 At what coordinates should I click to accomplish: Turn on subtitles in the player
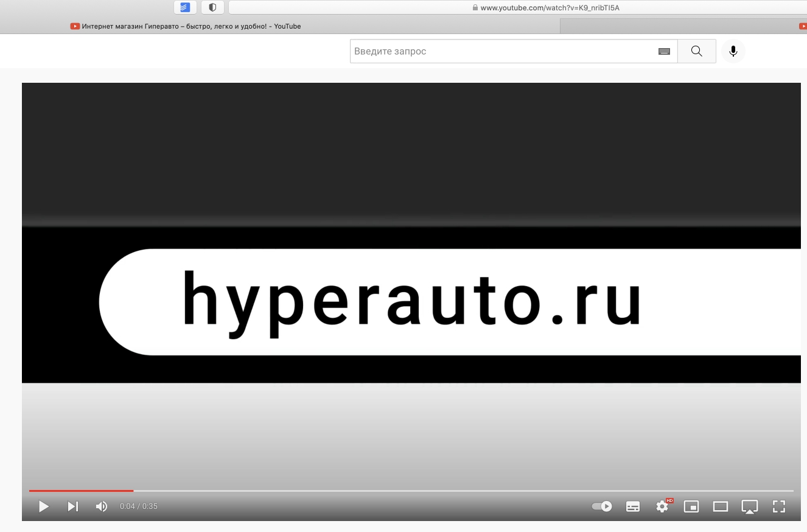633,506
